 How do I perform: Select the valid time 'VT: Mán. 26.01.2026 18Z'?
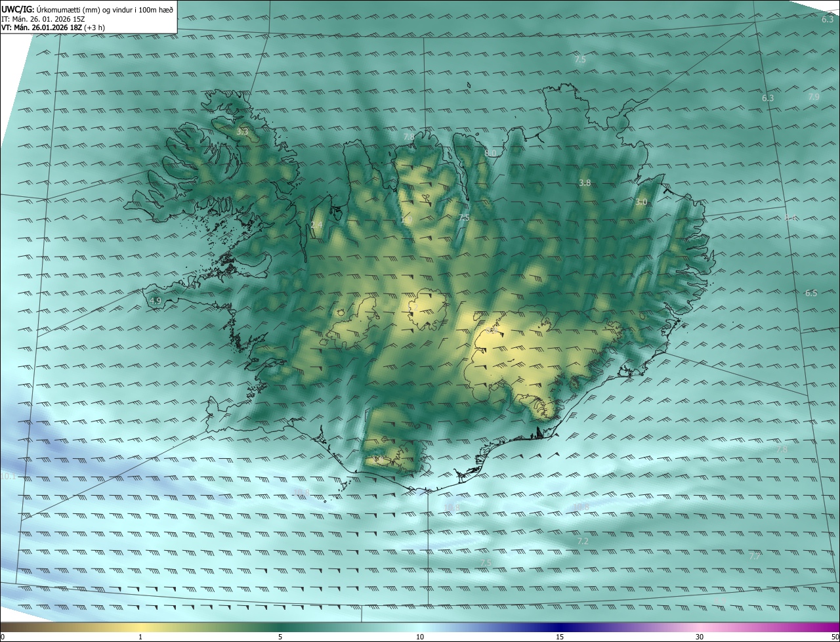tap(42, 28)
